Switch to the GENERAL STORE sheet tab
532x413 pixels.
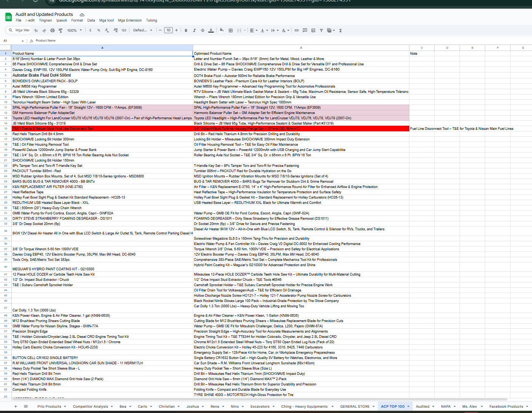(355, 407)
